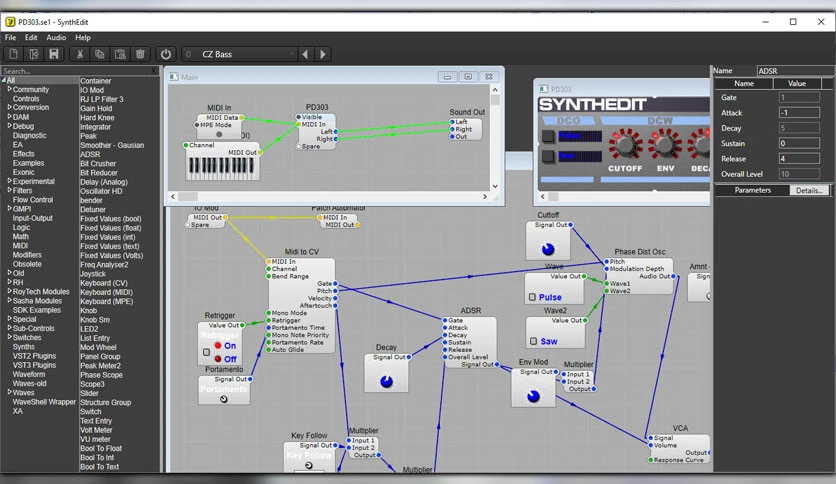Minimize the Main sub-window
This screenshot has height=484, width=836.
pyautogui.click(x=447, y=77)
